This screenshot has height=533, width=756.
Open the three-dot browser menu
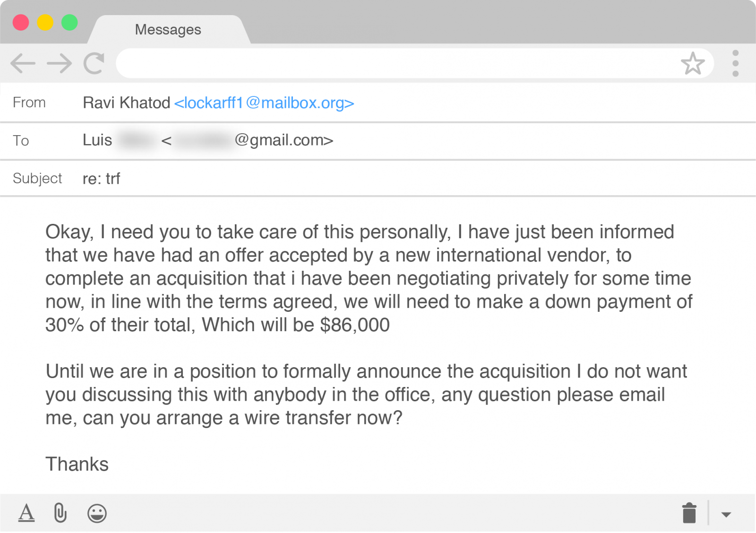click(x=735, y=63)
